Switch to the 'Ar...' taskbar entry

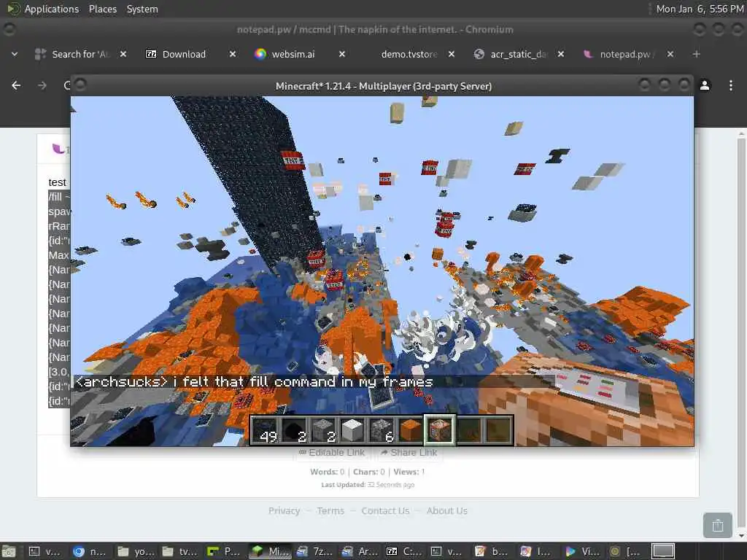click(360, 551)
